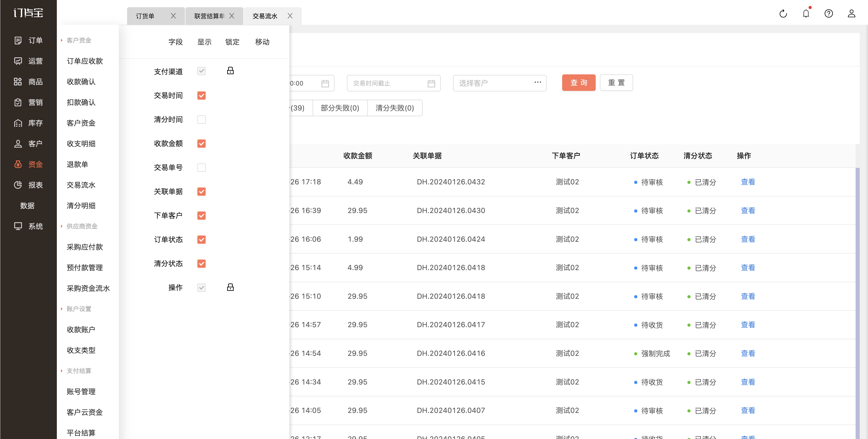Click the lock icon for 支付渠道
The height and width of the screenshot is (439, 868).
click(x=230, y=71)
